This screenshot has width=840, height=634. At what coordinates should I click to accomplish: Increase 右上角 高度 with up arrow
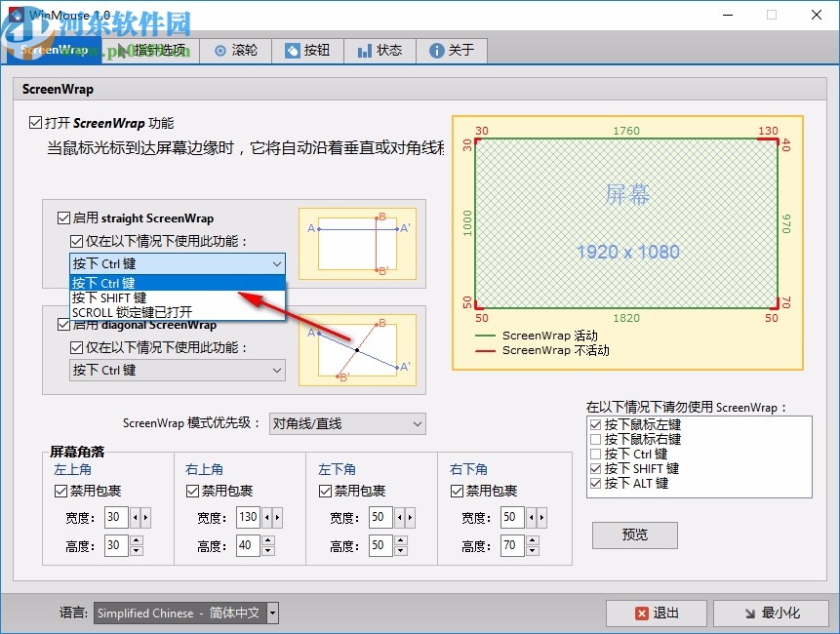coord(268,540)
